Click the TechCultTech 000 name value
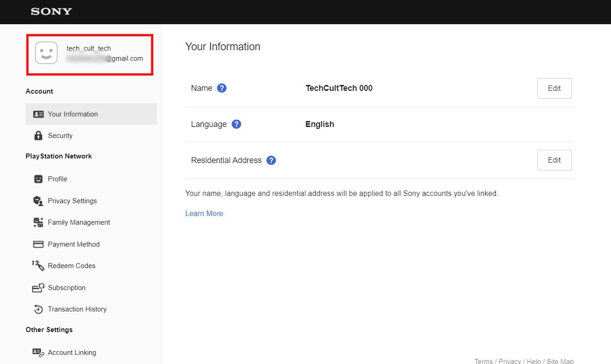The height and width of the screenshot is (364, 611). pos(339,88)
